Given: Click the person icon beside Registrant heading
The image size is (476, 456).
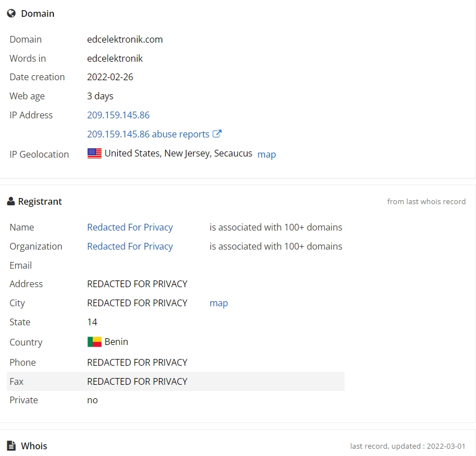Looking at the screenshot, I should coord(11,201).
